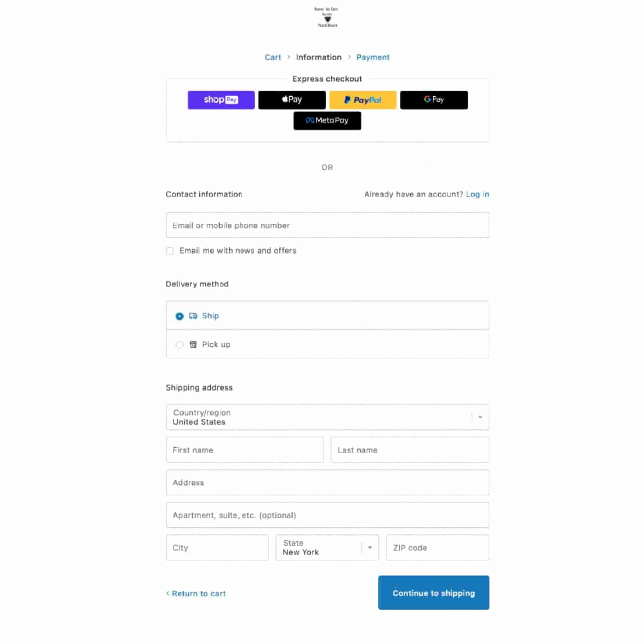Choose Apple Pay express checkout

click(292, 100)
